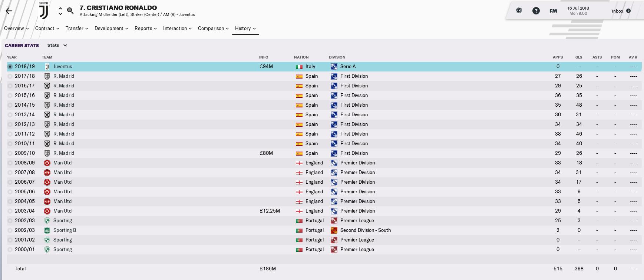This screenshot has width=644, height=280.
Task: Expand the Stats dropdown
Action: (57, 45)
